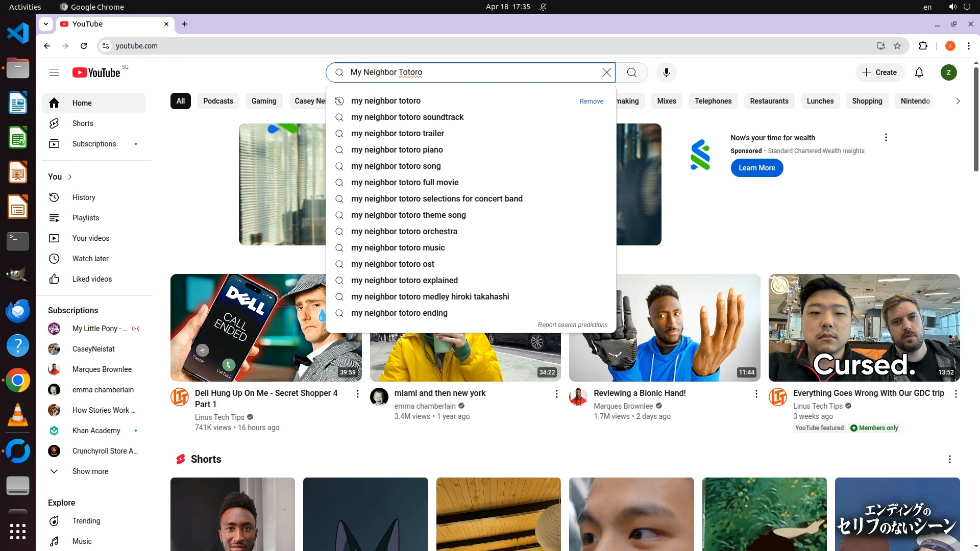Choose suggestion 'my neighbor totoro soundtrack'
This screenshot has width=980, height=551.
coord(407,117)
